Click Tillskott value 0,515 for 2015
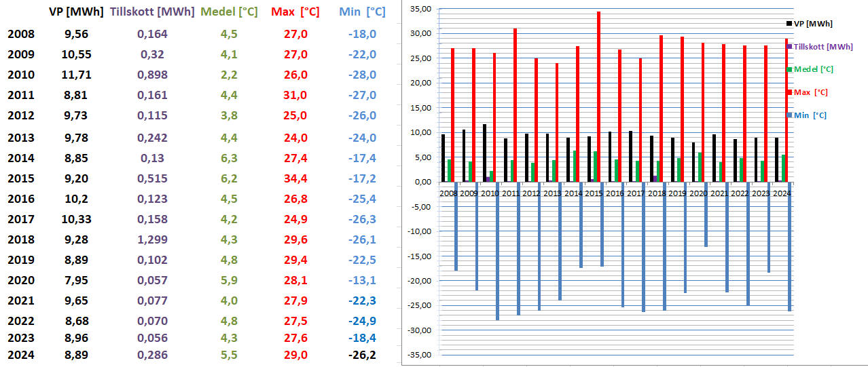This screenshot has width=868, height=367. (x=152, y=179)
